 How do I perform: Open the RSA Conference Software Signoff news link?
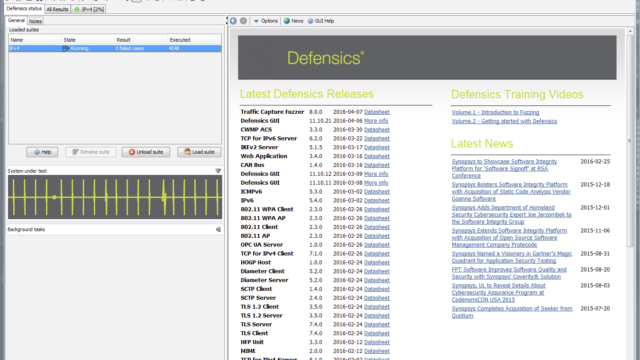coord(504,169)
